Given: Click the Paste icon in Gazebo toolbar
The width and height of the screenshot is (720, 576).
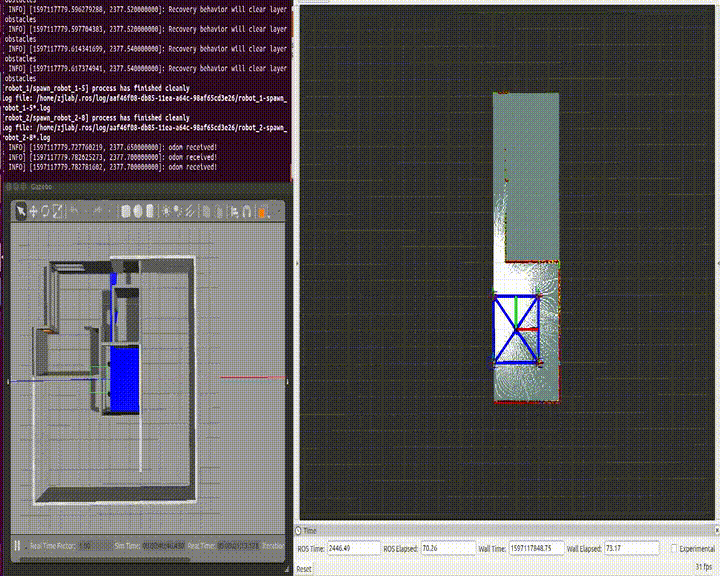Looking at the screenshot, I should [219, 212].
